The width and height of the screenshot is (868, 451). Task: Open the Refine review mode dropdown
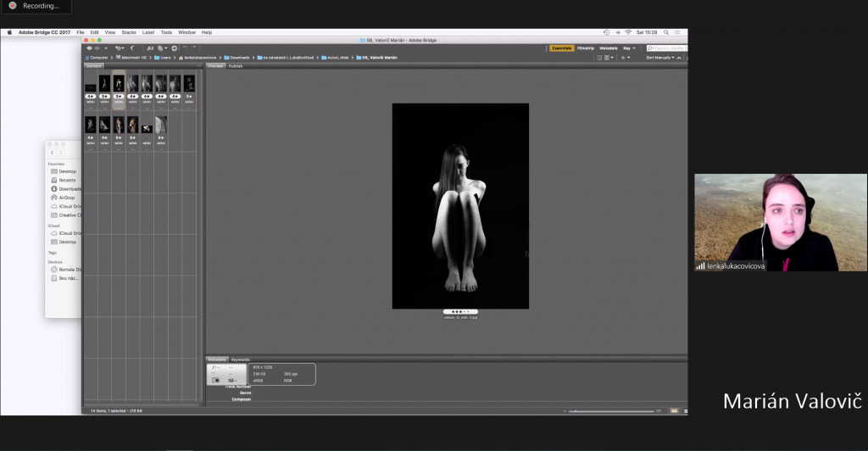click(x=163, y=48)
